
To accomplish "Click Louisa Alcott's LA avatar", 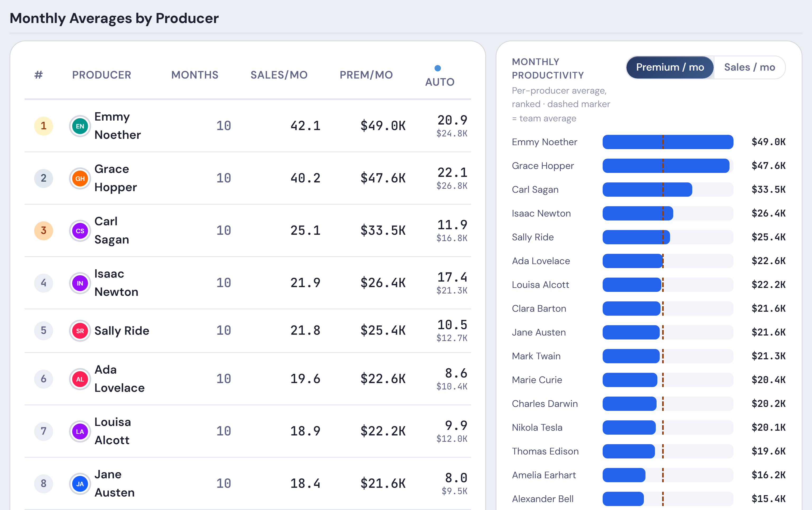I will (x=80, y=431).
